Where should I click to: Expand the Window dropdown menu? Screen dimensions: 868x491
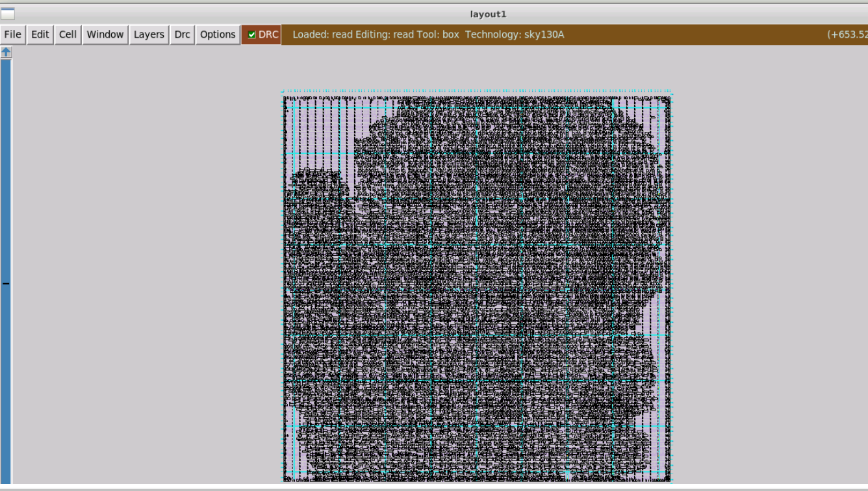point(105,34)
